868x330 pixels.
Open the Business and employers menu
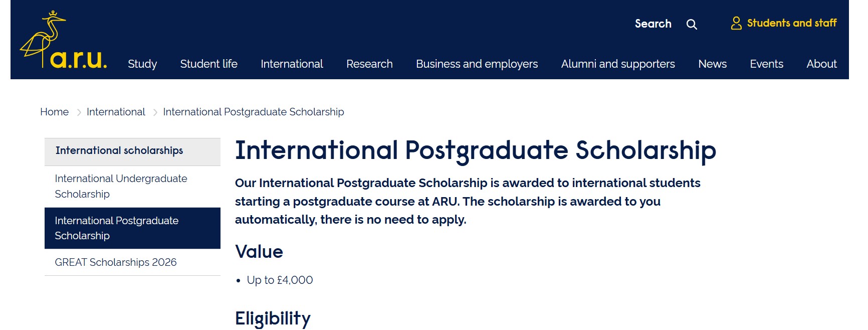477,64
